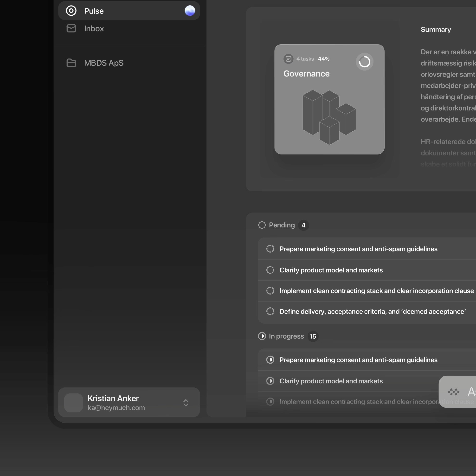Toggle status circle of pending 'Implement clean contracting stack'
Image resolution: width=476 pixels, height=476 pixels.
pyautogui.click(x=270, y=290)
